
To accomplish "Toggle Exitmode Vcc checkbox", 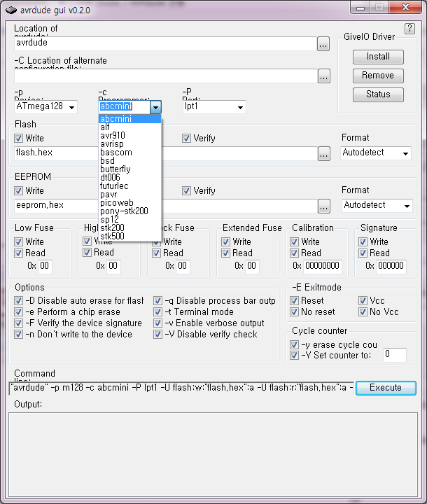I will tap(363, 301).
